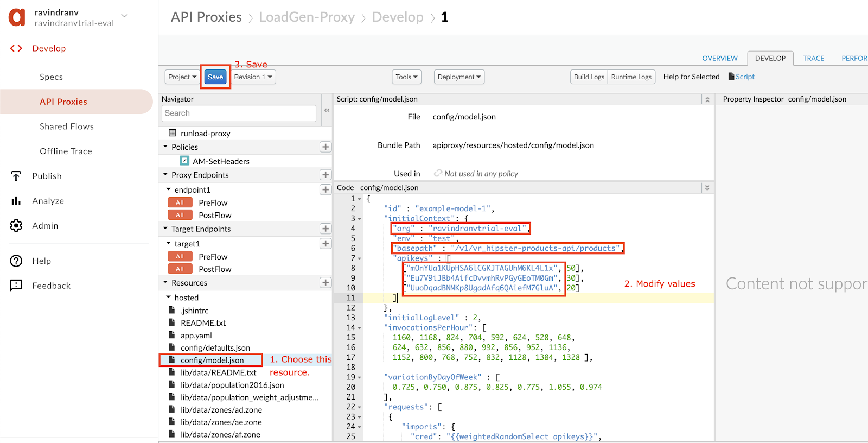Add a new proxy endpoint plus icon
This screenshot has height=443, width=868.
point(325,175)
